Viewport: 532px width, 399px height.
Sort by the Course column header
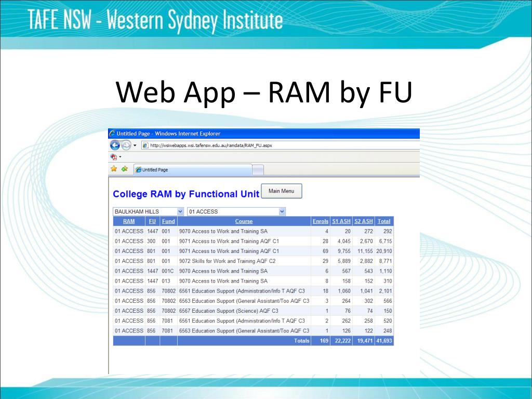pos(244,221)
